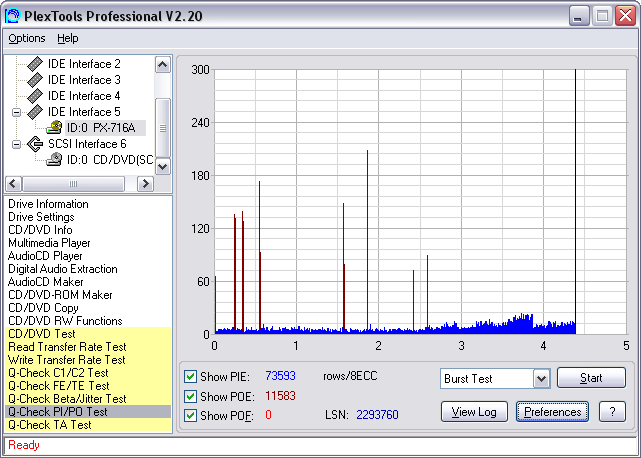Click the PX-716A drive icon
The height and width of the screenshot is (458, 641).
tap(54, 128)
